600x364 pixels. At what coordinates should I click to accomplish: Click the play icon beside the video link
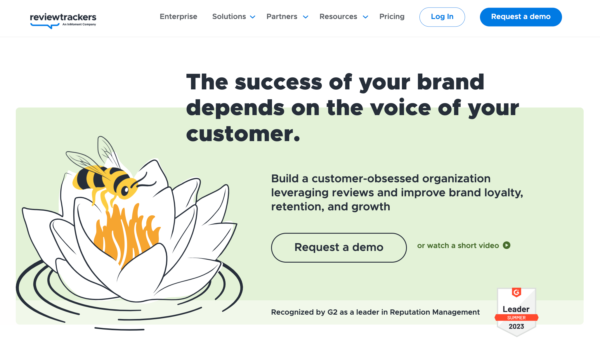[x=507, y=245]
